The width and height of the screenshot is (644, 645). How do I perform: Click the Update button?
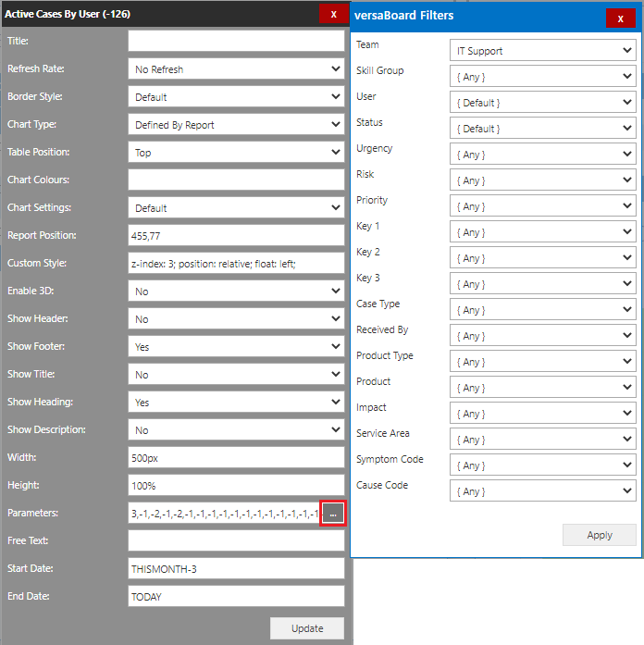tap(307, 628)
